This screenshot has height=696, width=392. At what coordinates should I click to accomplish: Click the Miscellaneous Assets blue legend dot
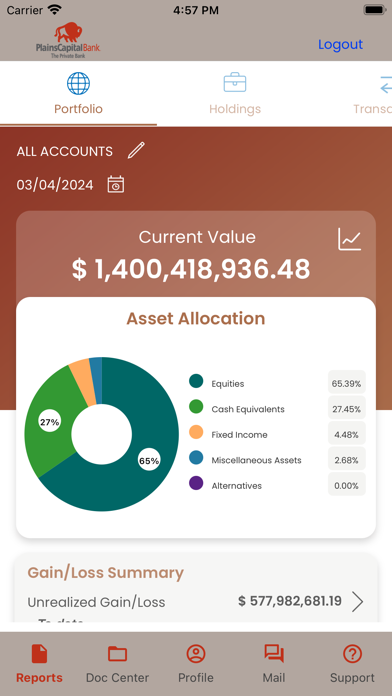tap(196, 458)
